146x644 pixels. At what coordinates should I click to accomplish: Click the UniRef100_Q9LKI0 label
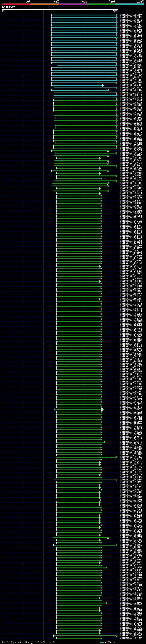[131, 218]
